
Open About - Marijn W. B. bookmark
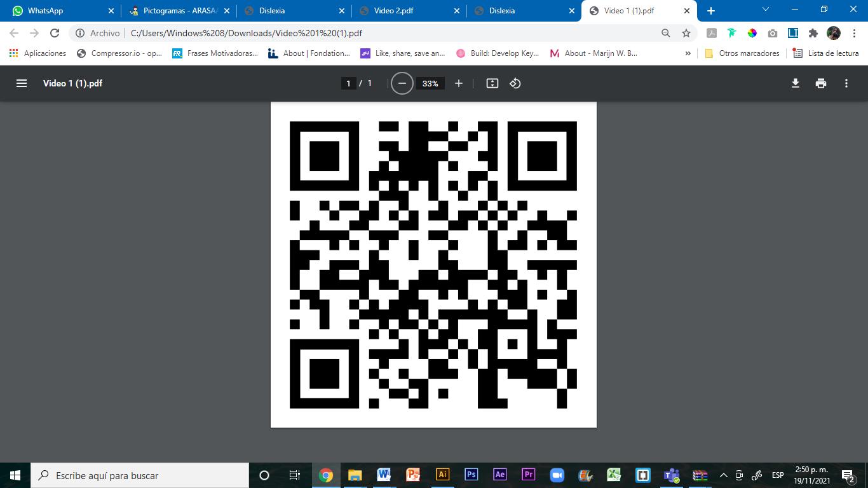pyautogui.click(x=593, y=53)
